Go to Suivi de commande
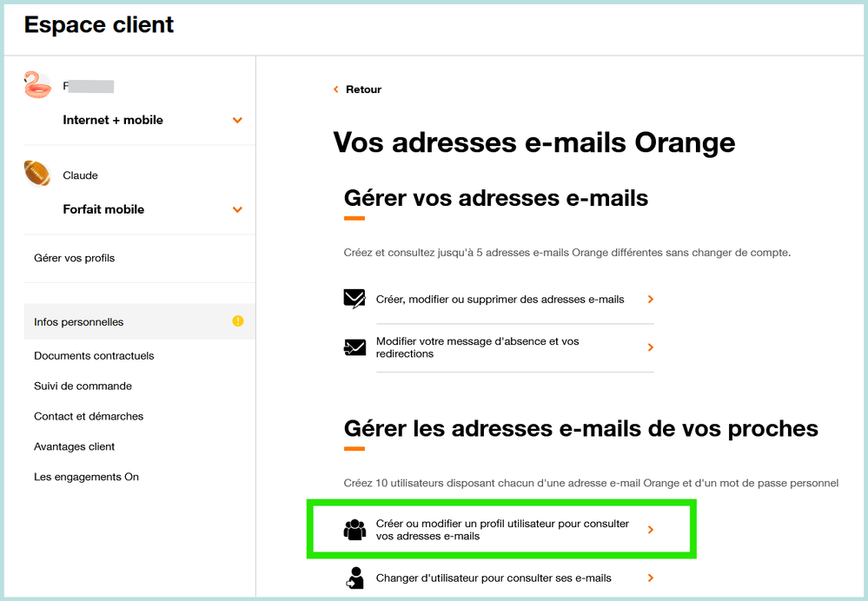 click(x=83, y=386)
